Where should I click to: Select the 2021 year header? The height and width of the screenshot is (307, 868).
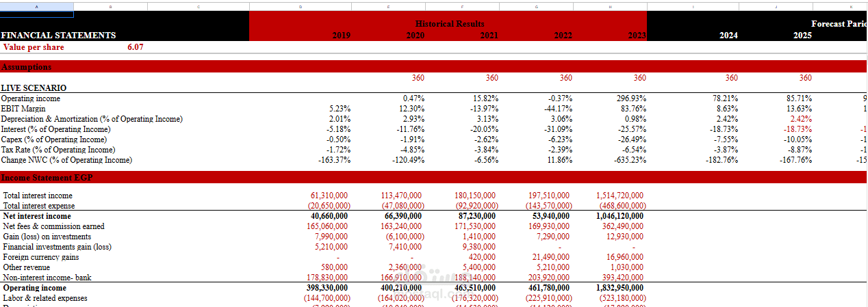[x=489, y=36]
